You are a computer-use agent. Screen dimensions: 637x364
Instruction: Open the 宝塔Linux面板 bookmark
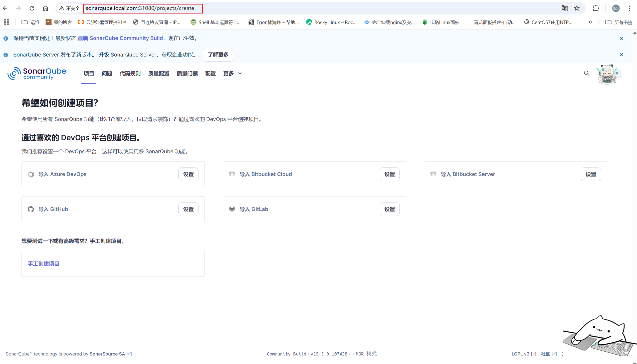point(441,22)
